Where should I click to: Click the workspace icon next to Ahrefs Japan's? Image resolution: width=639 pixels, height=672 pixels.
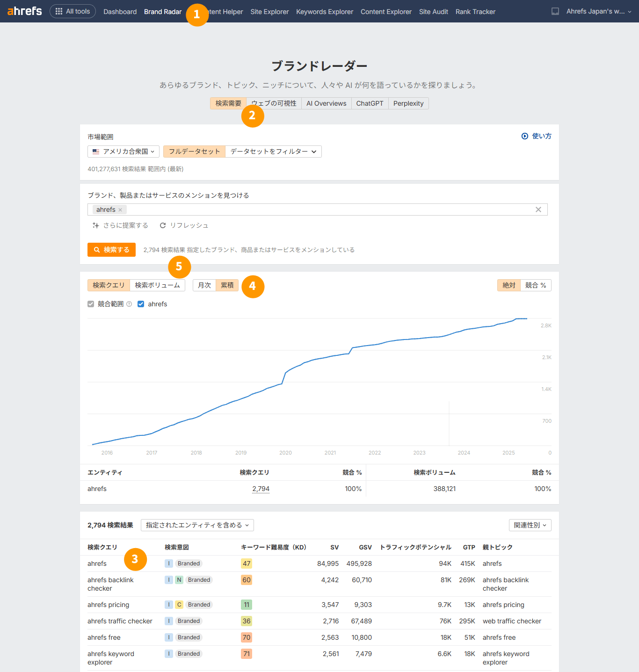(x=555, y=11)
